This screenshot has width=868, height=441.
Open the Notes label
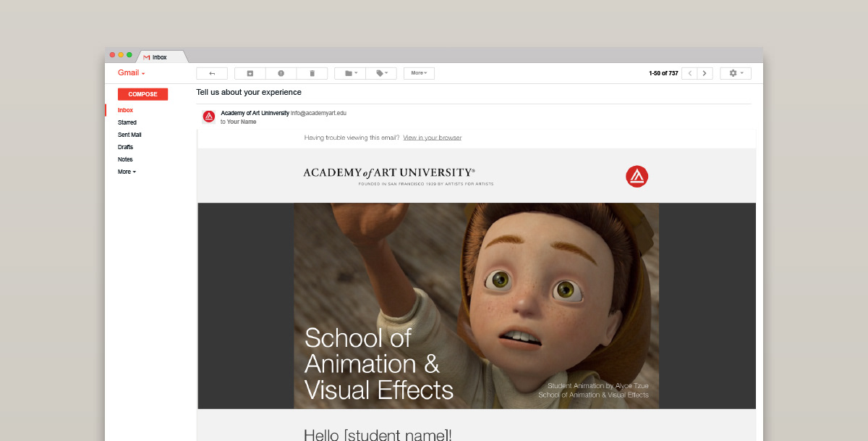coord(125,159)
